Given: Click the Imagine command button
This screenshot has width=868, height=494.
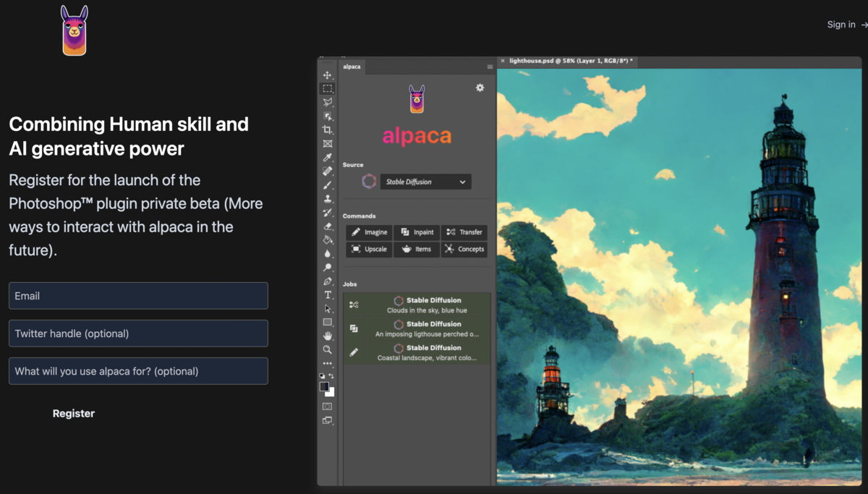Looking at the screenshot, I should tap(369, 232).
